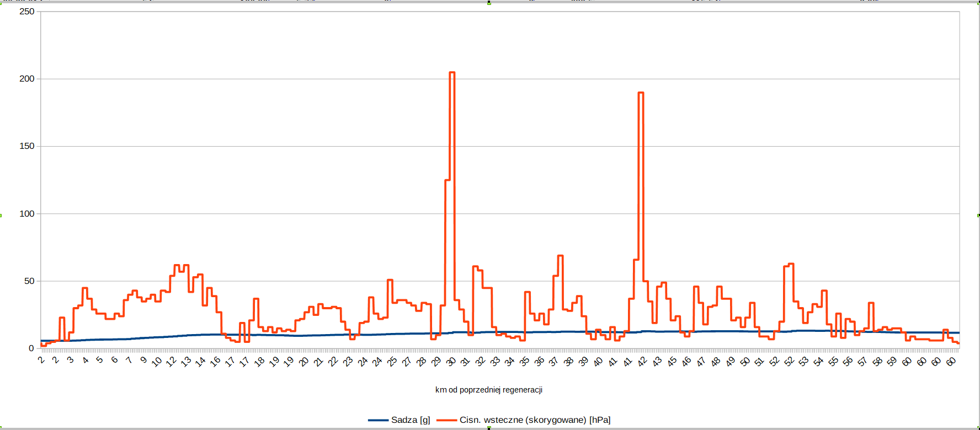Screen dimensions: 980x430
Task: Click the 50 value on the Y axis
Action: pyautogui.click(x=29, y=281)
